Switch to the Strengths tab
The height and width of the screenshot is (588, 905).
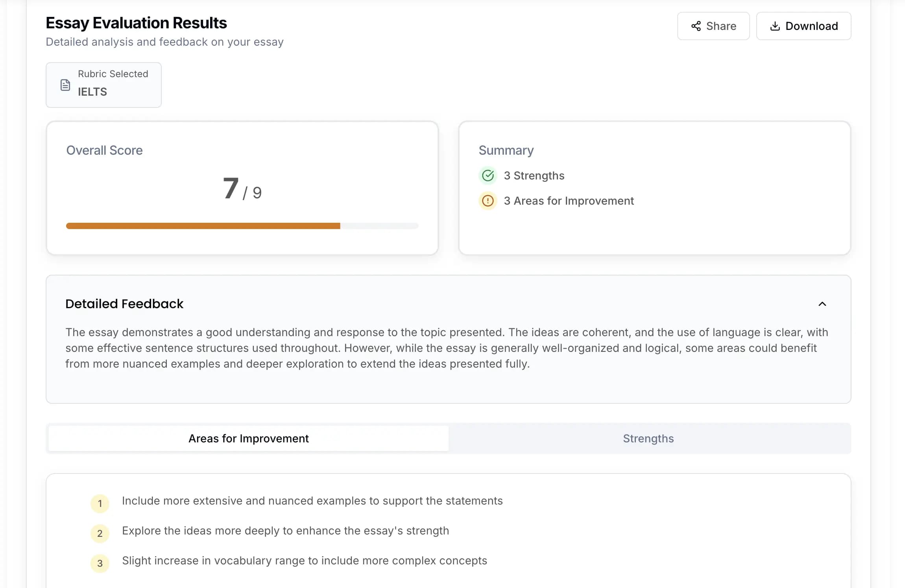[648, 438]
